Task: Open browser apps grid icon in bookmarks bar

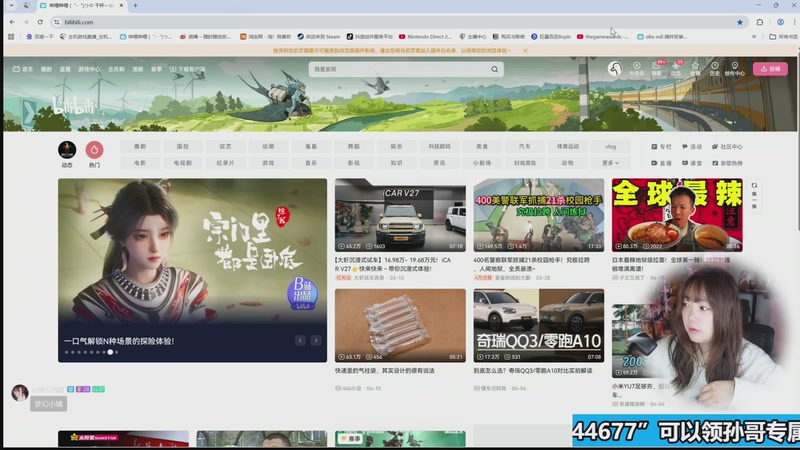Action: coord(11,37)
